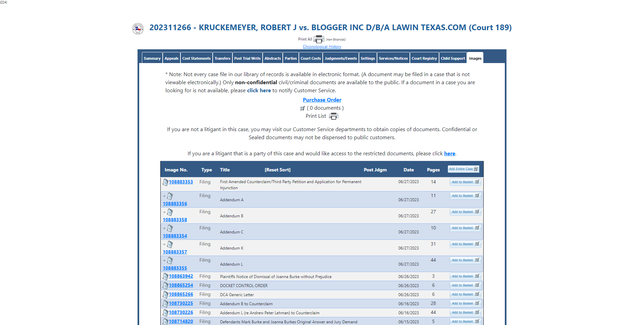Click the Purchase Order link
Image resolution: width=644 pixels, height=325 pixels.
(x=322, y=100)
